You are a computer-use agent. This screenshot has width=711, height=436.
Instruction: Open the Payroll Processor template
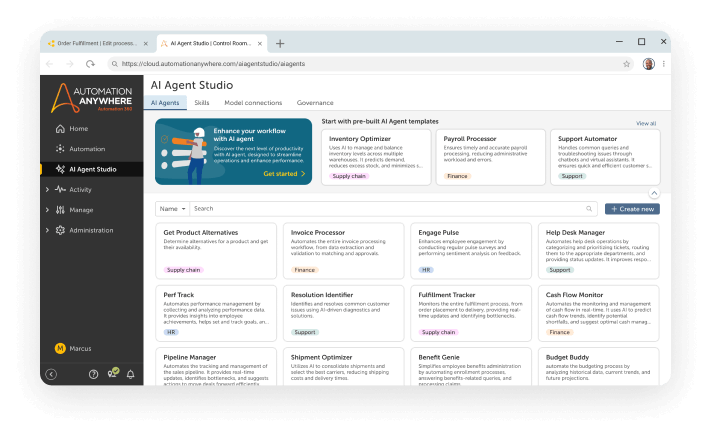coord(491,157)
